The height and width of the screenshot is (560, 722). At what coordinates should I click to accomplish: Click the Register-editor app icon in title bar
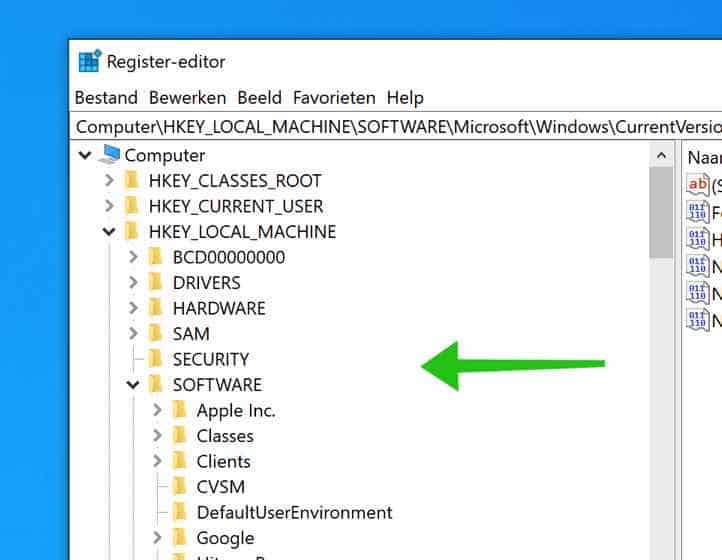coord(89,61)
